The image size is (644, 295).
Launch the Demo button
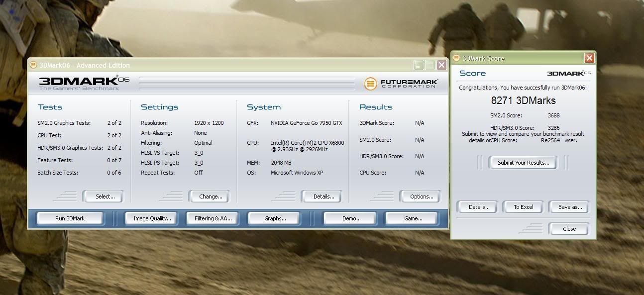tap(351, 218)
